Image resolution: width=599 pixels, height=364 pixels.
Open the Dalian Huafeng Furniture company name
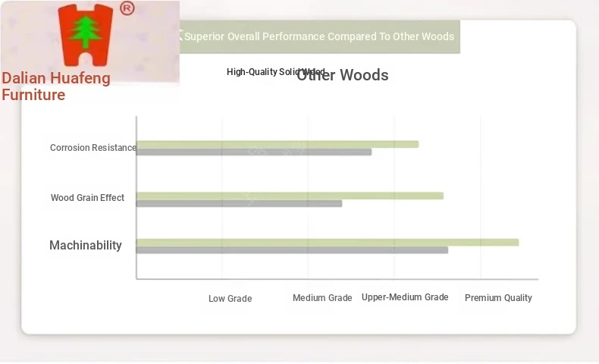pyautogui.click(x=56, y=86)
